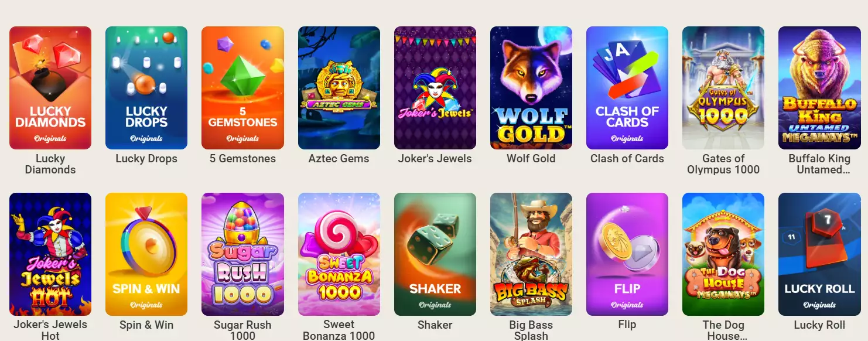868x341 pixels.
Task: Launch the Buffalo King Untamed Megaways tile
Action: 819,88
